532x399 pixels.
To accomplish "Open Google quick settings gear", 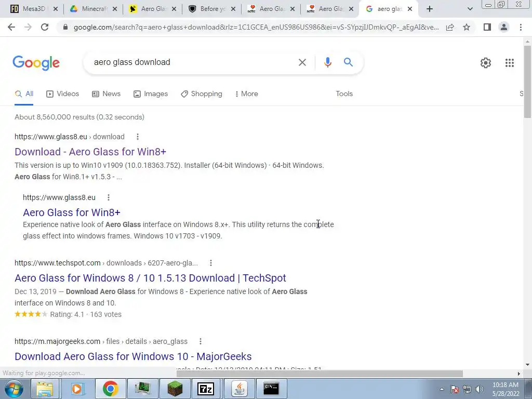I will (486, 63).
